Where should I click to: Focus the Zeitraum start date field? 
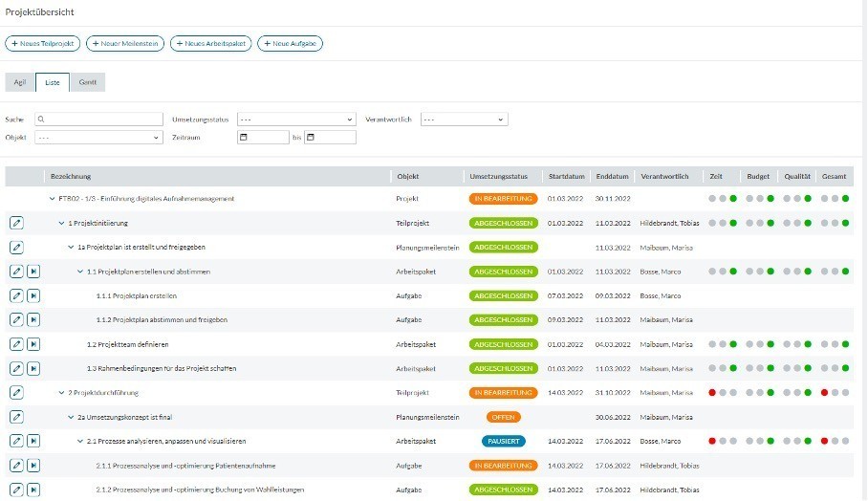(263, 138)
